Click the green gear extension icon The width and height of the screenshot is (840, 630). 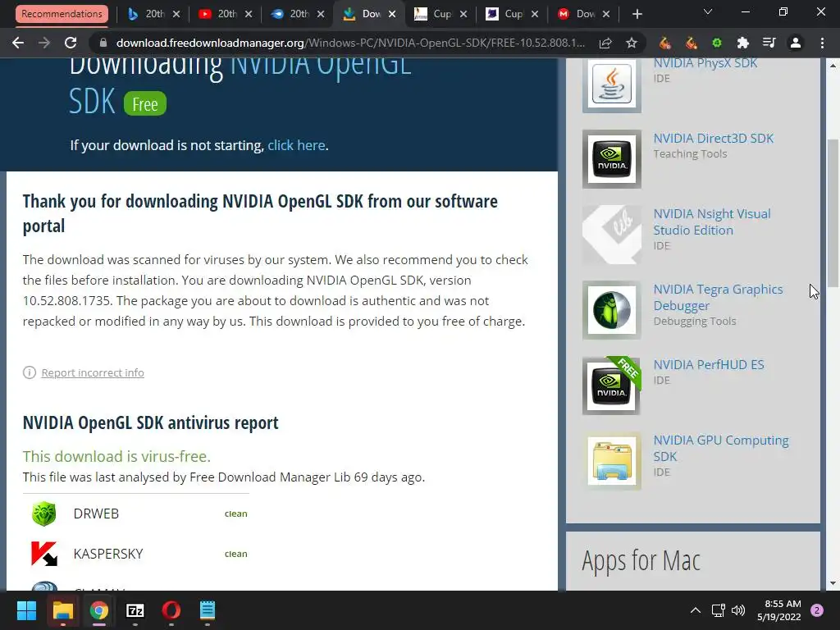coord(717,43)
